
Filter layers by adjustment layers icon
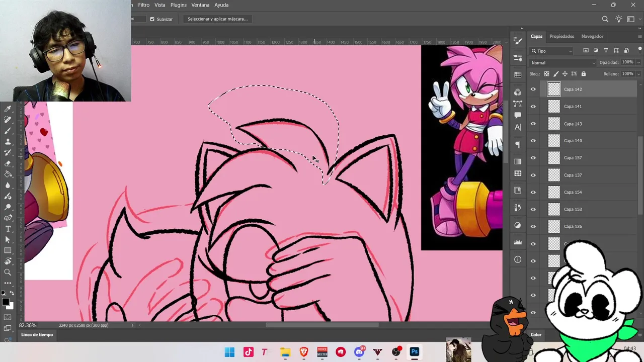596,51
